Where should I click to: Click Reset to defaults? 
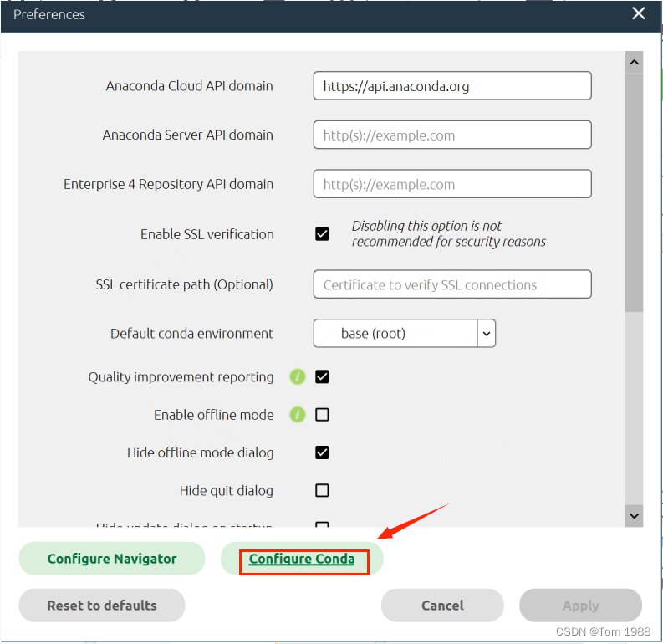click(x=102, y=605)
